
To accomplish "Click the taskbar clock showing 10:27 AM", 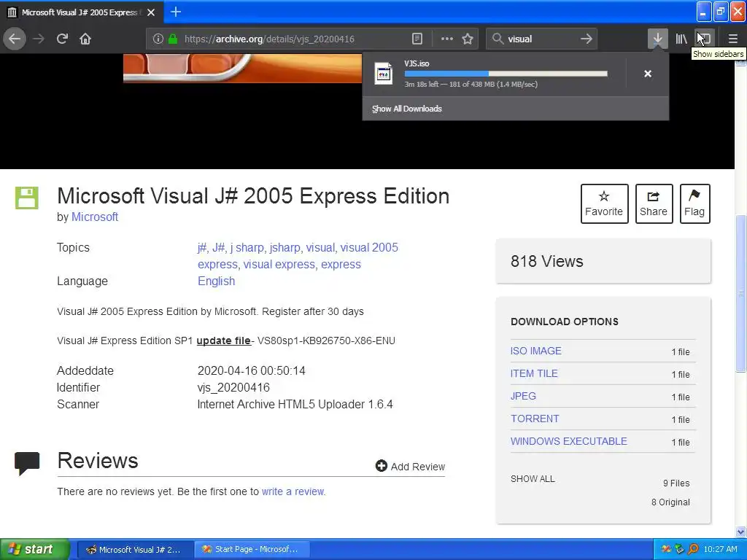I will click(720, 549).
